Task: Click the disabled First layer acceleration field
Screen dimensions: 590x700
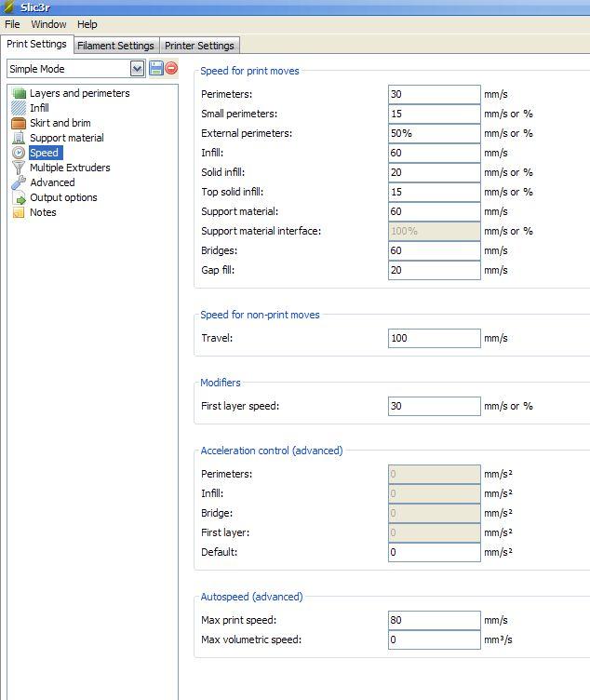Action: pos(435,532)
